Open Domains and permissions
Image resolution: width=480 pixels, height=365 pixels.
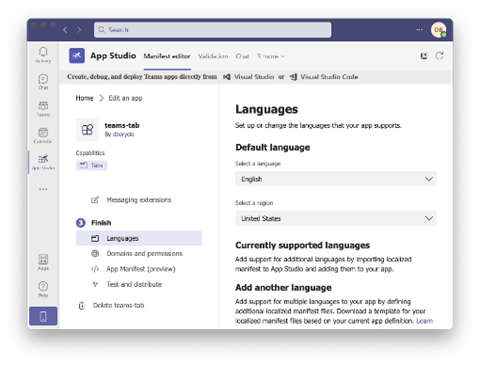(x=144, y=254)
